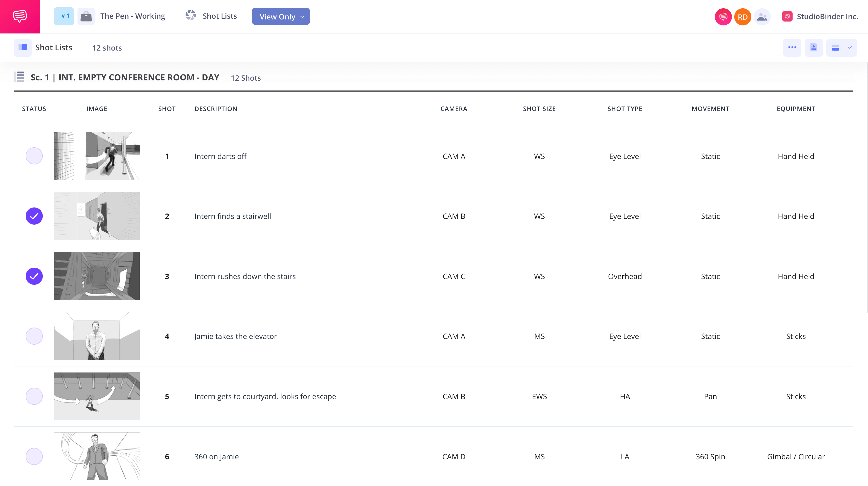Open the pink comments bubble icon
The image size is (868, 486).
click(x=723, y=17)
